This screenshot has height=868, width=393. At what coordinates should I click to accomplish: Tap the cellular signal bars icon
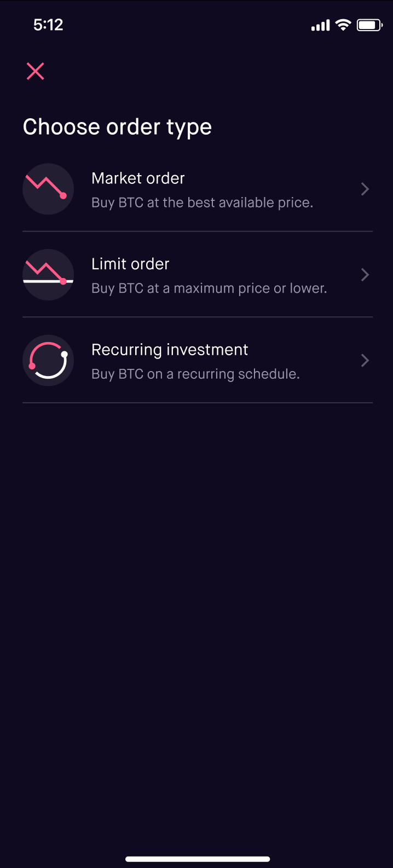tap(321, 26)
